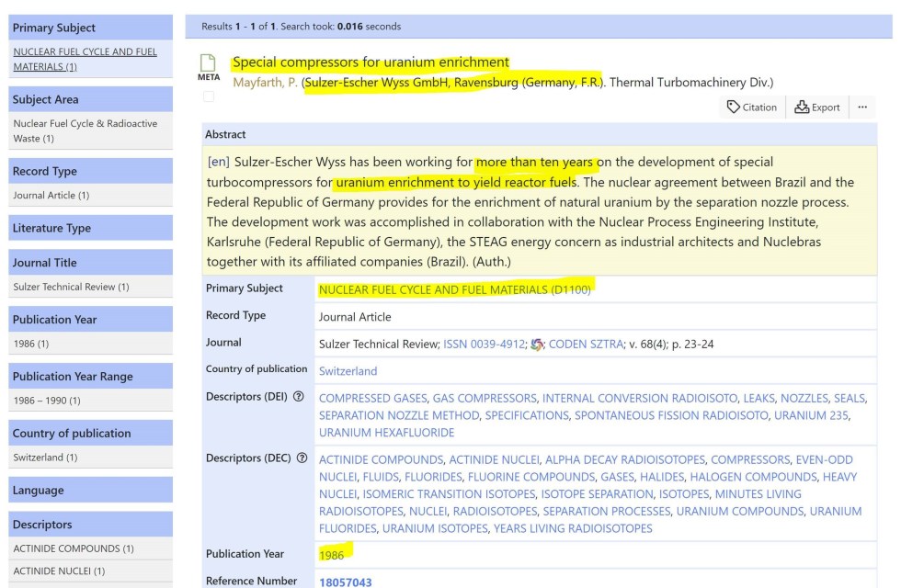Screen dimensions: 901x588
Task: Tick the checkbox under the META icon
Action: [x=209, y=96]
